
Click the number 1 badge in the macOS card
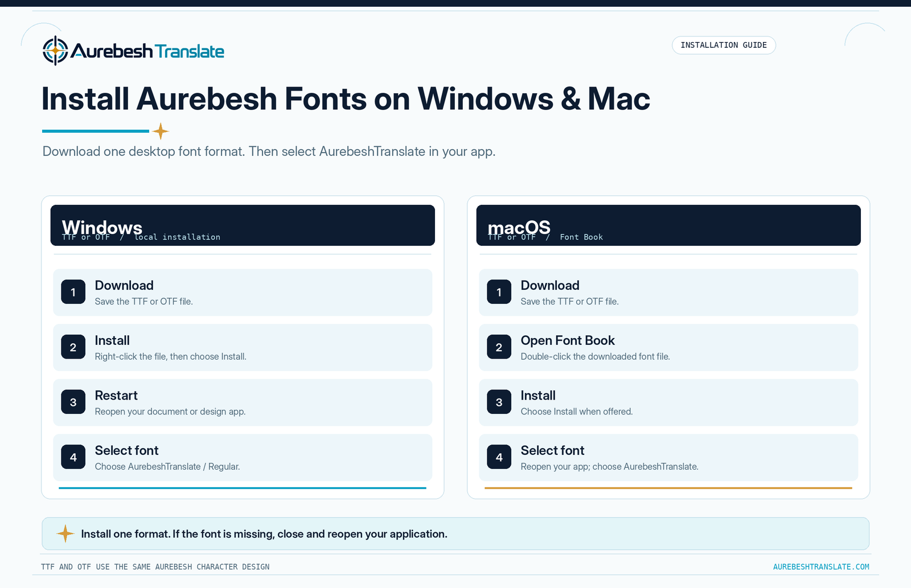coord(499,292)
